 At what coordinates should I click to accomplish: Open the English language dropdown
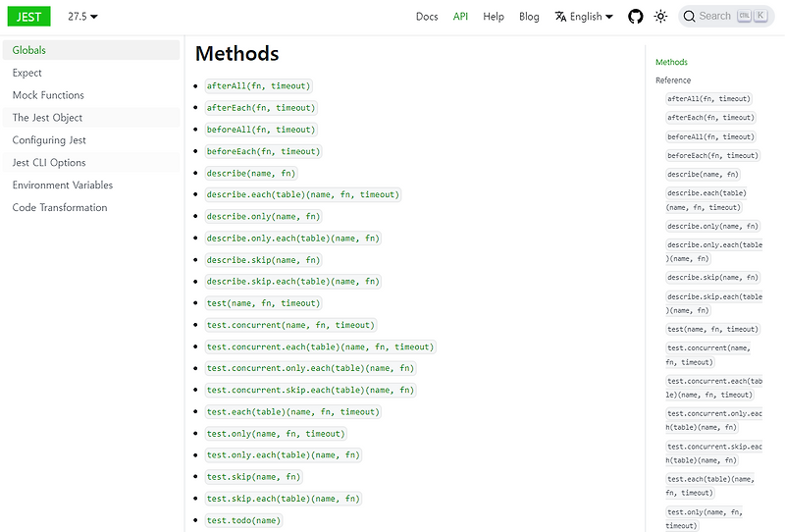tap(584, 17)
